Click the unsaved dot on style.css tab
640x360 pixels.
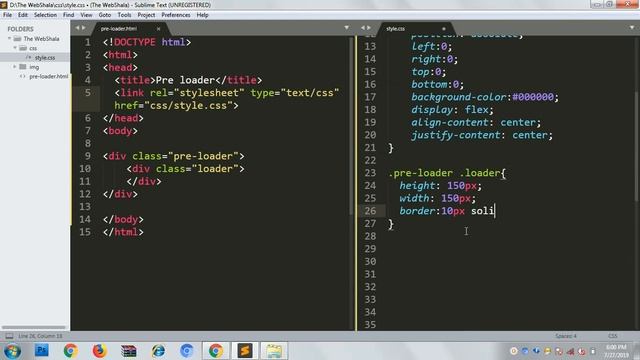[444, 29]
